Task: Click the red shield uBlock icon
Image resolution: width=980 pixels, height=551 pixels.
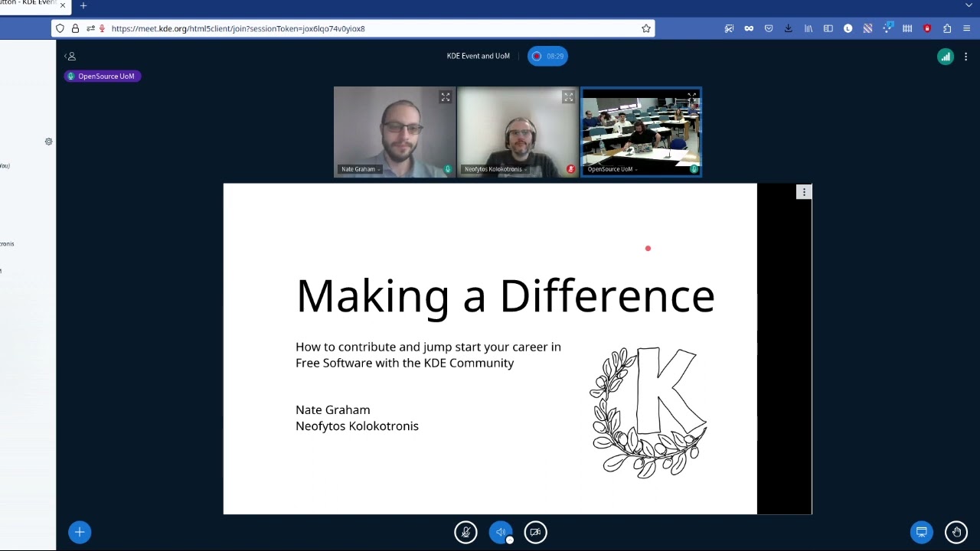Action: 927,28
